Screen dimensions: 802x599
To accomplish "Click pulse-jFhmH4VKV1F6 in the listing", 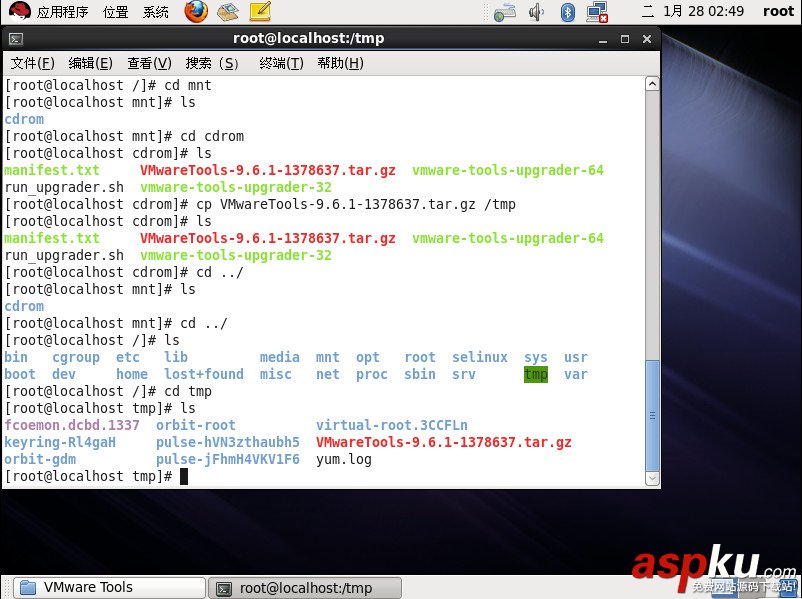I will [228, 459].
